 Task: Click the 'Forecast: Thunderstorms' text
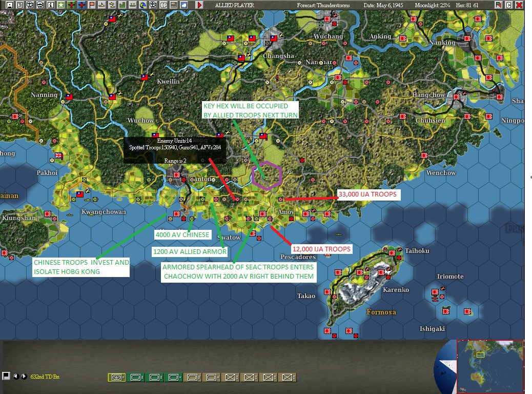pos(323,5)
